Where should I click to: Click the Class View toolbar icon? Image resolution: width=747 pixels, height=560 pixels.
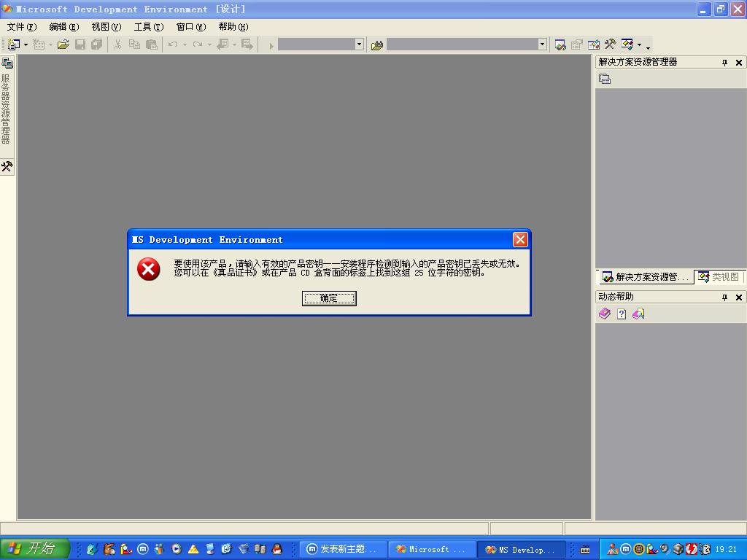pos(627,44)
